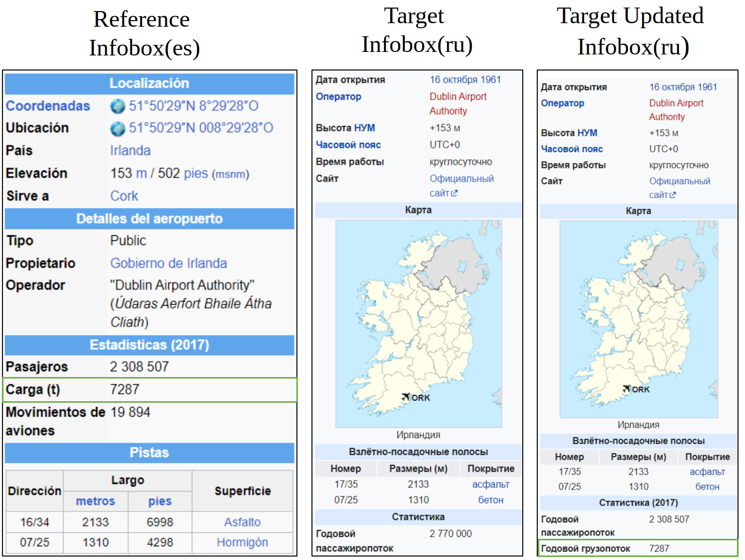Open Dublin Airport Authority link in middle Target Infobox

458,104
